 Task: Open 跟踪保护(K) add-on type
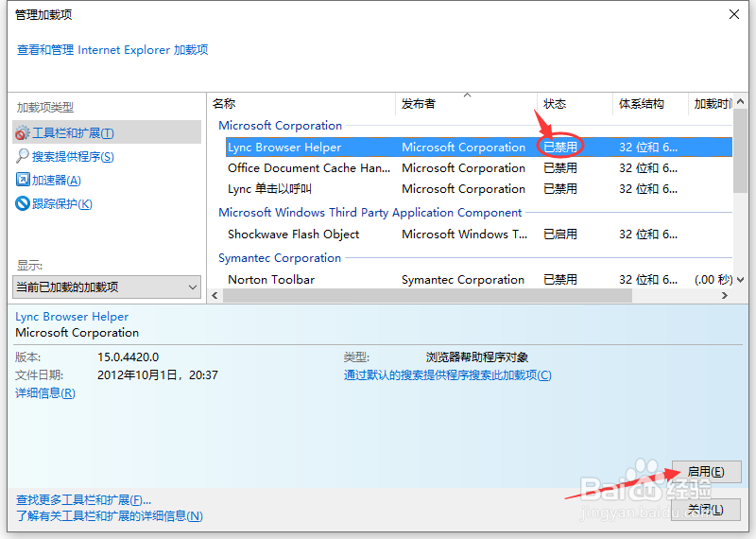pyautogui.click(x=62, y=203)
